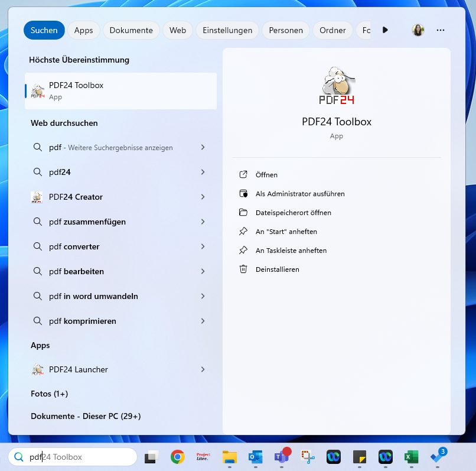Expand the 'pdf bearbeiten' chevron

coord(203,271)
